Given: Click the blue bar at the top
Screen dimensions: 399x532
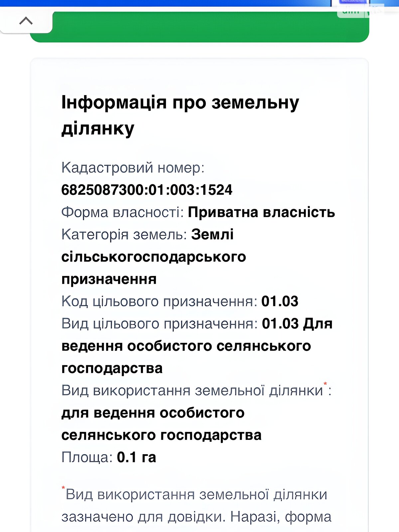Looking at the screenshot, I should pyautogui.click(x=166, y=3).
